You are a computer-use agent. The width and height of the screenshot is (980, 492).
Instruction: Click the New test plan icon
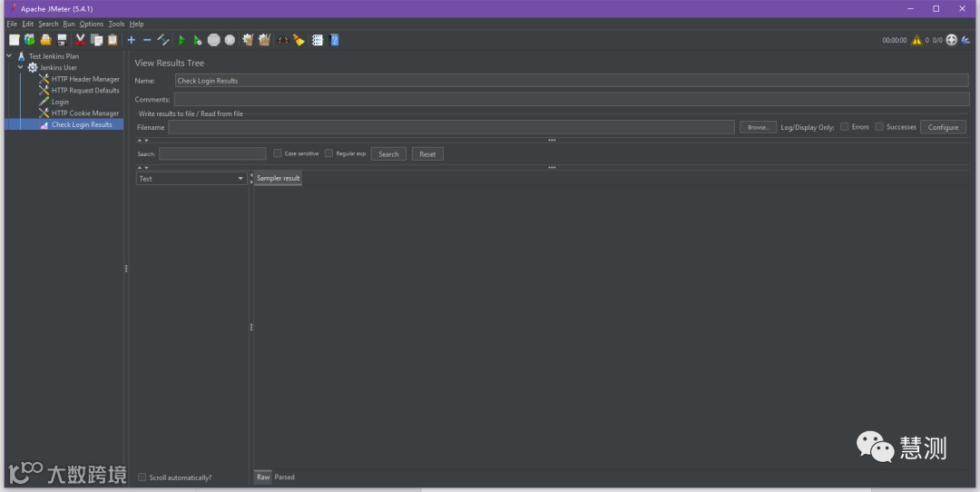[14, 40]
